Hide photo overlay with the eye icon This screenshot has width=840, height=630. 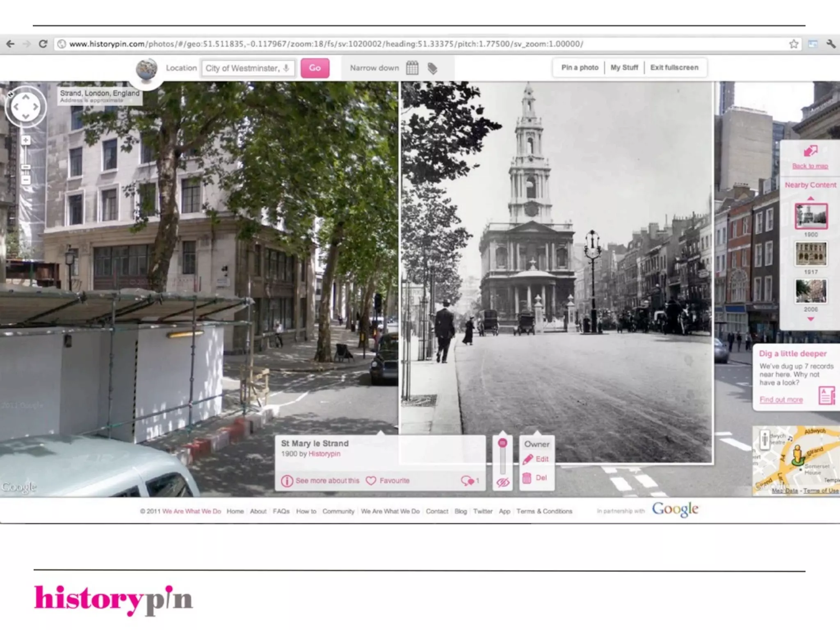tap(503, 482)
